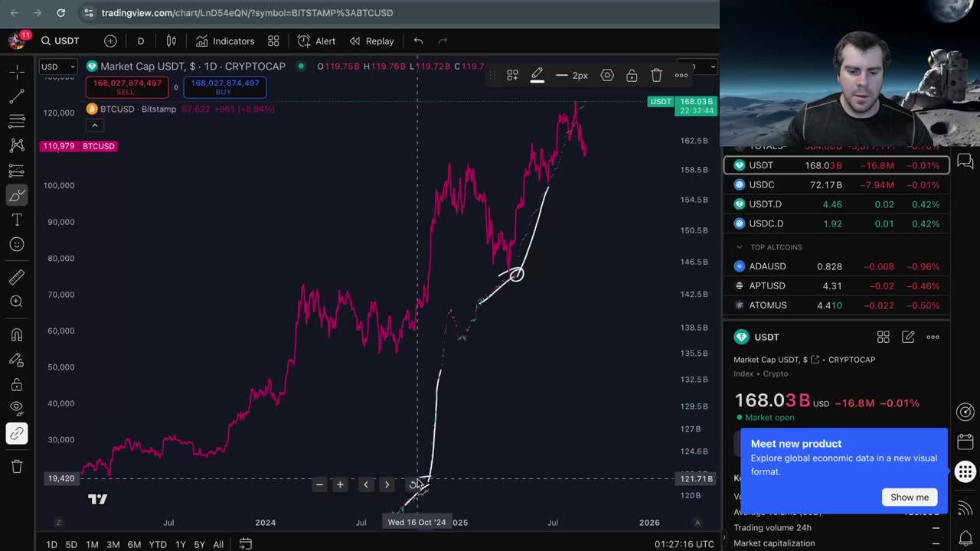Open the radar screener icon in the right sidebar
This screenshot has width=980, height=551.
point(965,412)
